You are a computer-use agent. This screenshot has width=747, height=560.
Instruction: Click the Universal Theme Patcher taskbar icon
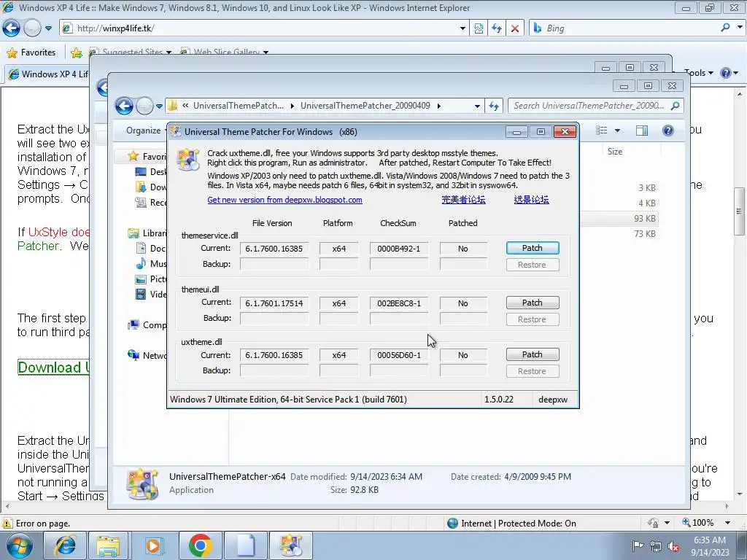[291, 545]
